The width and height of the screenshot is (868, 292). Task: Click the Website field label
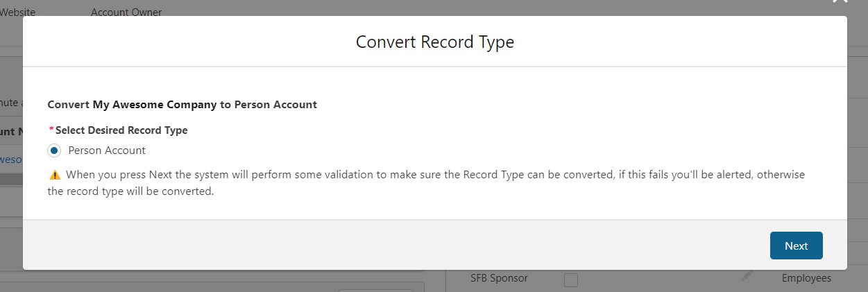click(18, 12)
